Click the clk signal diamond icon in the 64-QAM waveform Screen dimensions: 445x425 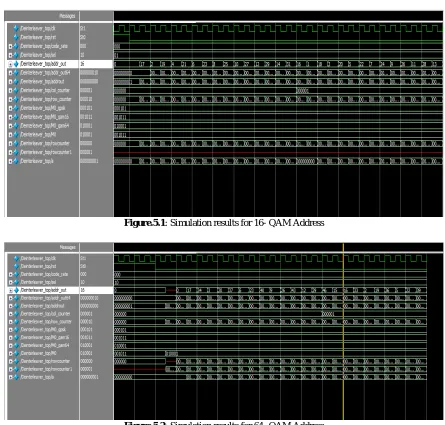point(16,258)
